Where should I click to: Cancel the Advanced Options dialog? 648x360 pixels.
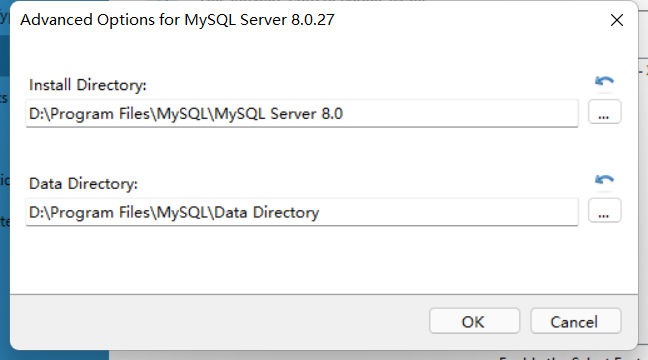tap(576, 321)
